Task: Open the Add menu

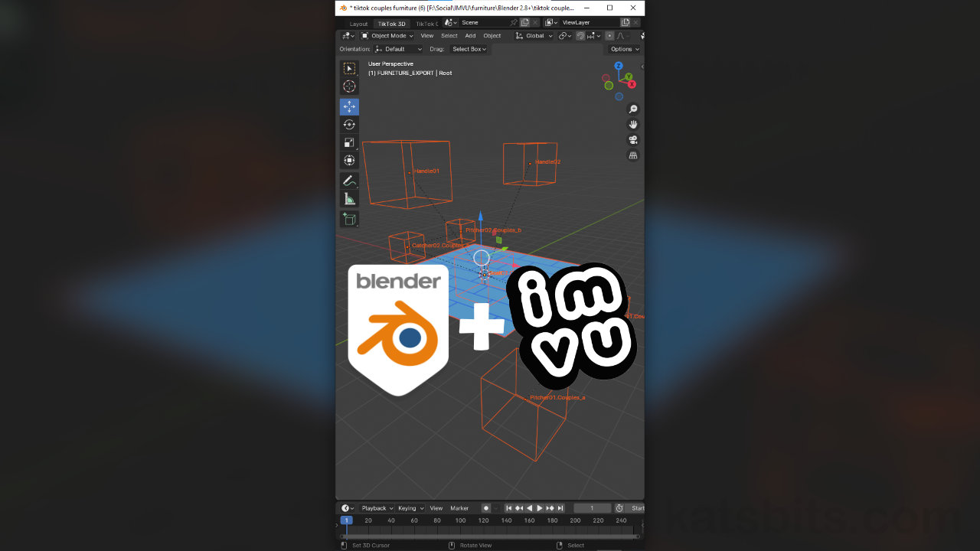Action: click(470, 36)
